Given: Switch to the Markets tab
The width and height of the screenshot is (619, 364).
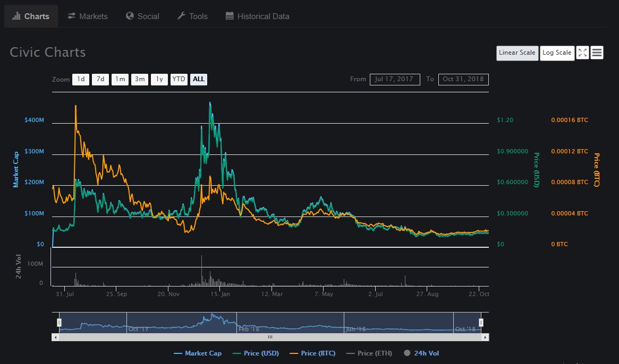Looking at the screenshot, I should tap(88, 16).
